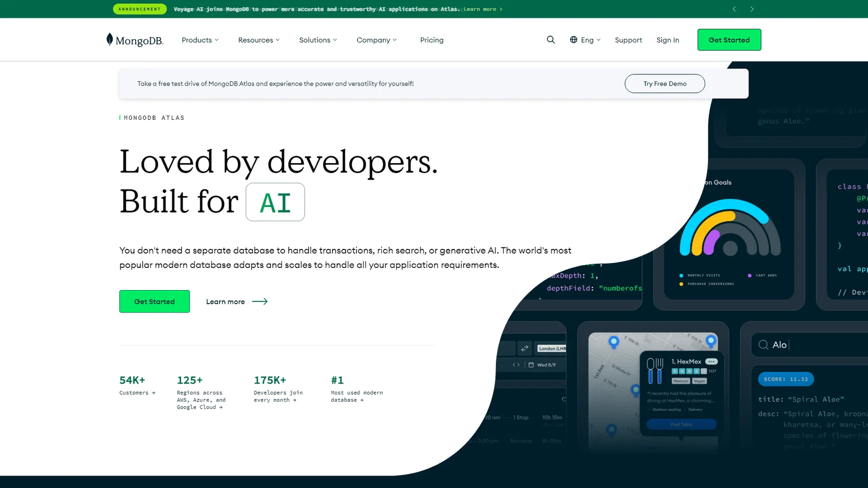Click the fork and knife HexMex icon
This screenshot has width=868, height=488.
point(655,371)
